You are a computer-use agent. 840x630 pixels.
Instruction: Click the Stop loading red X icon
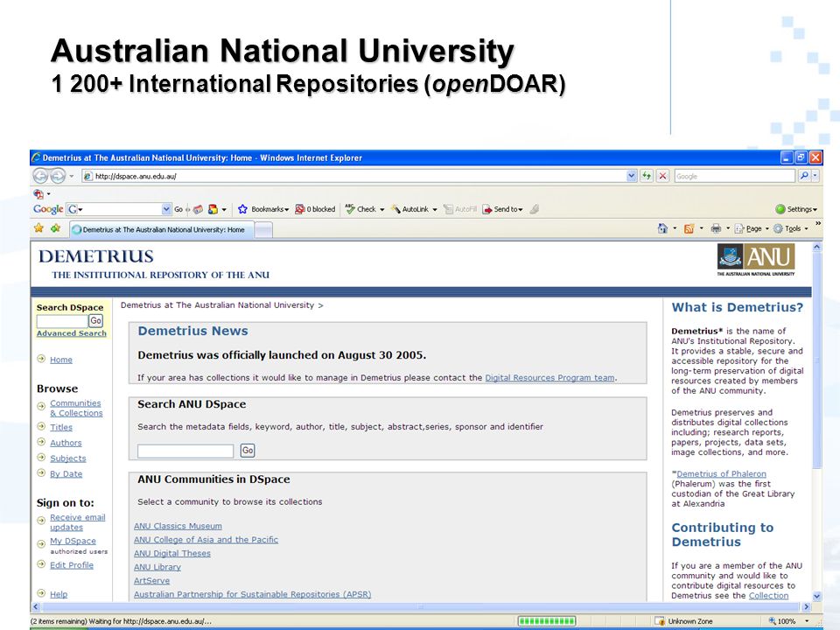[662, 176]
